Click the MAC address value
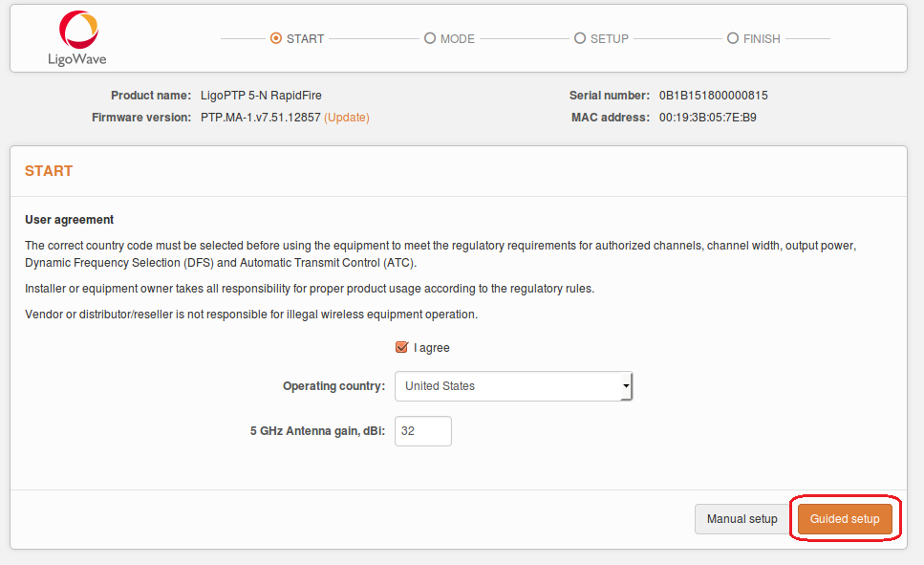 coord(708,118)
